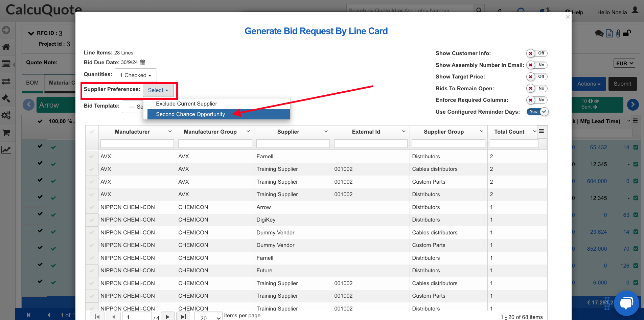Go to previous grid page
Screen dimensions: 644x320
click(114, 317)
